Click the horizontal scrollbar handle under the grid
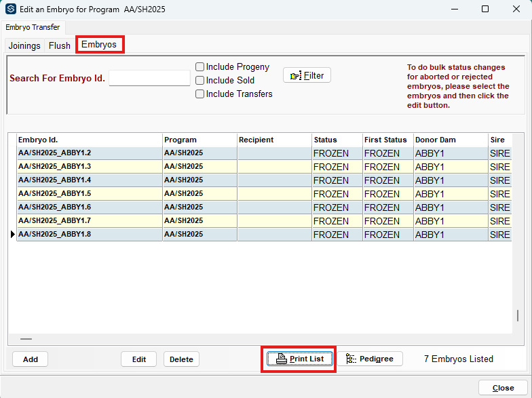Viewport: 532px width, 398px height. pyautogui.click(x=26, y=339)
